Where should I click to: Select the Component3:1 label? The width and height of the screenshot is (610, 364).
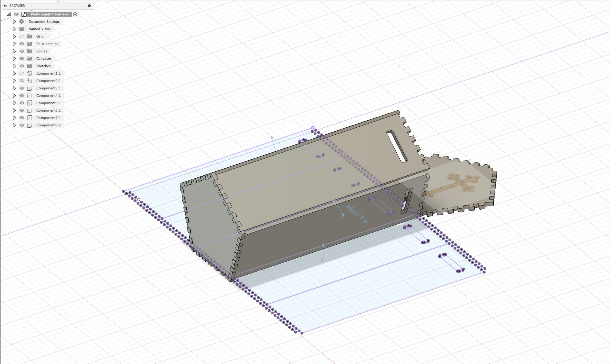pos(48,88)
